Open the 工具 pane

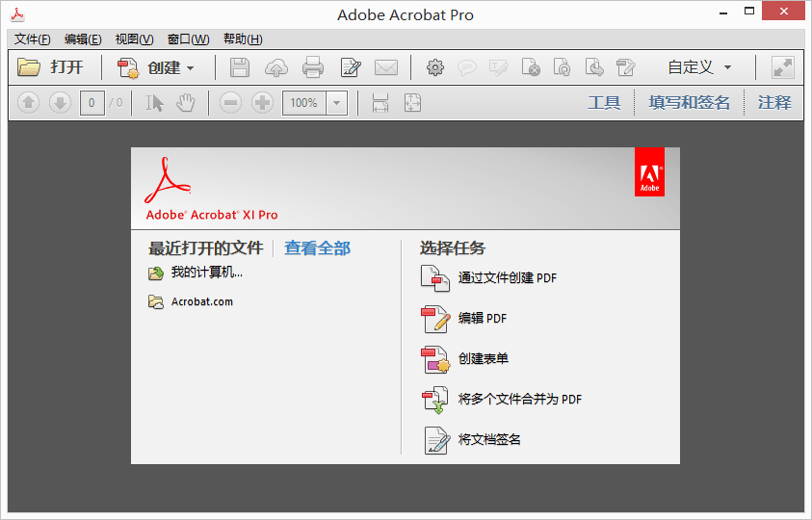tap(604, 102)
